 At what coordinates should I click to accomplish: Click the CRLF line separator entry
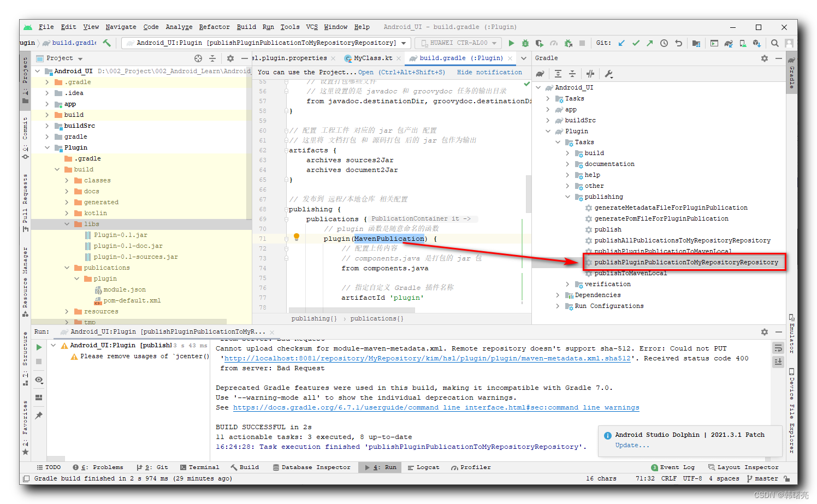(x=669, y=479)
